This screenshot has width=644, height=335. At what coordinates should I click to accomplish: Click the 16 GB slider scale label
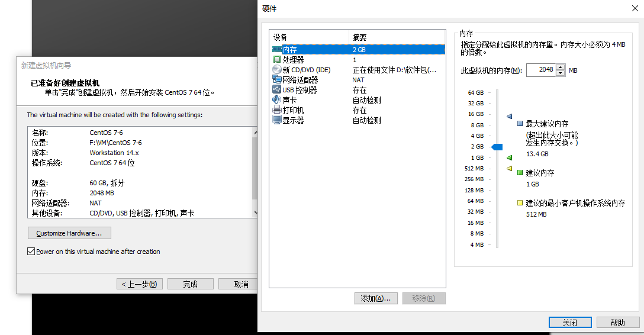pos(476,114)
